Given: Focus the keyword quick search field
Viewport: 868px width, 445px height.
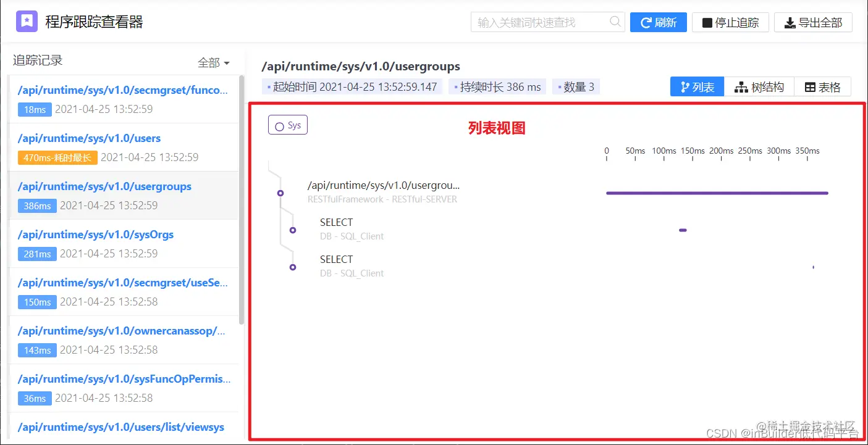Looking at the screenshot, I should point(547,22).
